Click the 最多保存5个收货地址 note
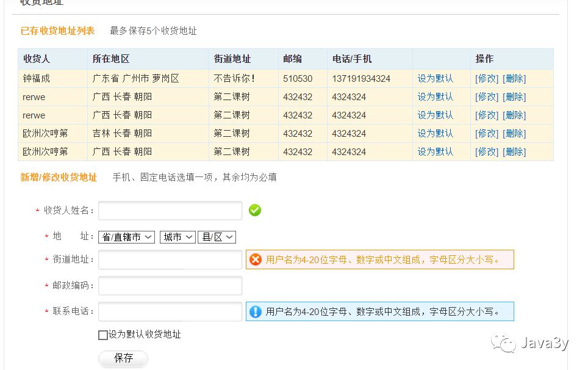Screen dimensions: 588x370 (x=153, y=31)
